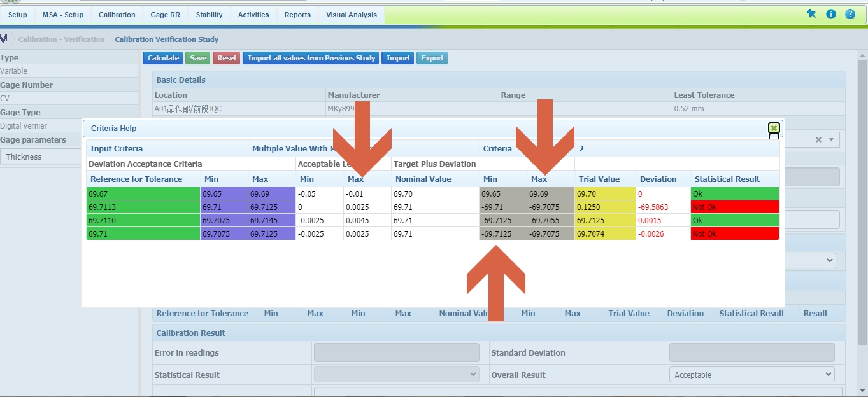The image size is (868, 397).
Task: Open the info icon in the top bar
Action: tap(831, 14)
